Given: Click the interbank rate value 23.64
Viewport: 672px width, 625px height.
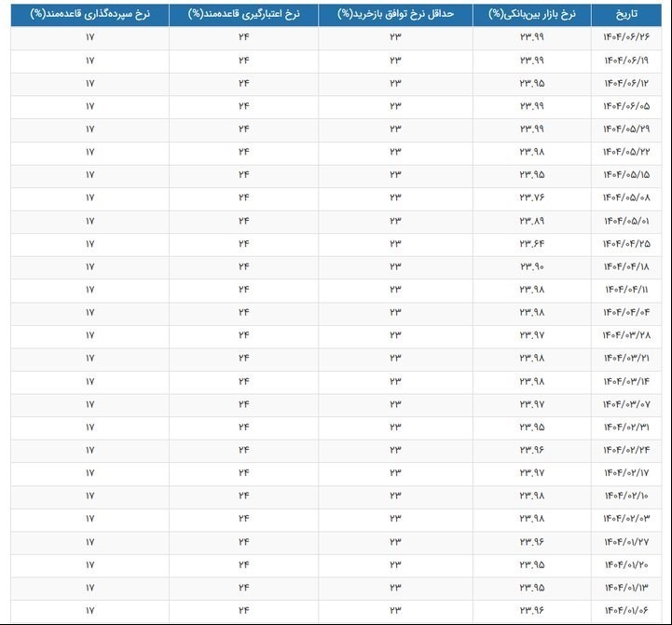Looking at the screenshot, I should click(532, 243).
